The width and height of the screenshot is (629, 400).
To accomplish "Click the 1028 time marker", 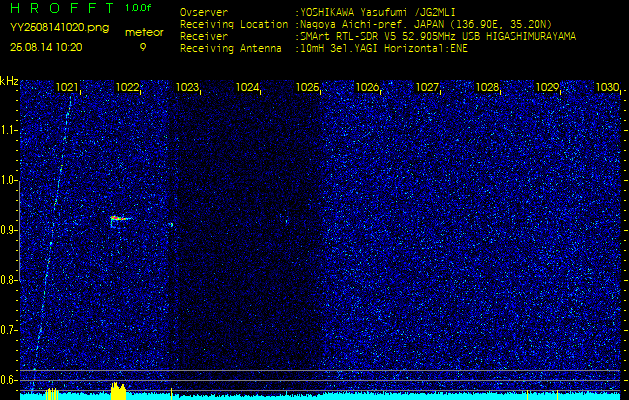I will pos(487,87).
